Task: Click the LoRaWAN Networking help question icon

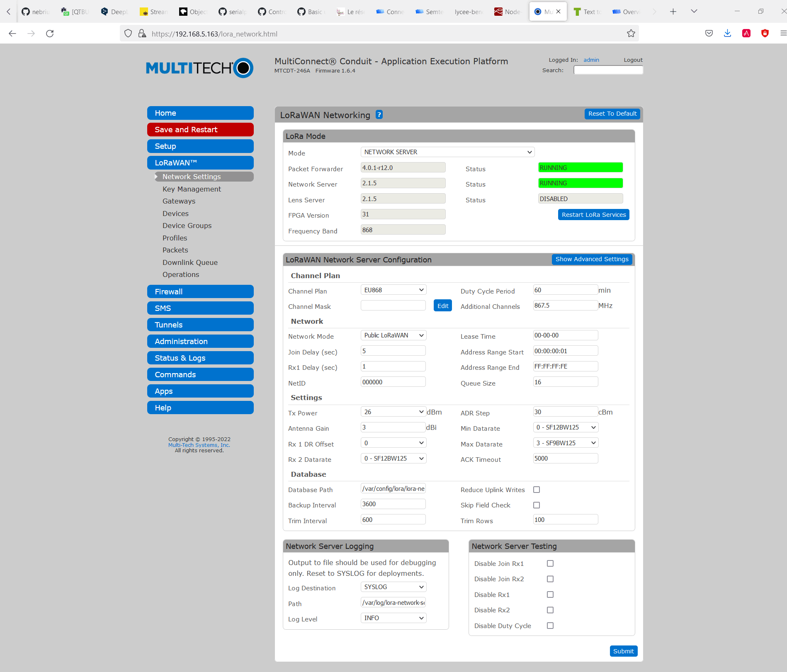Action: pyautogui.click(x=379, y=115)
